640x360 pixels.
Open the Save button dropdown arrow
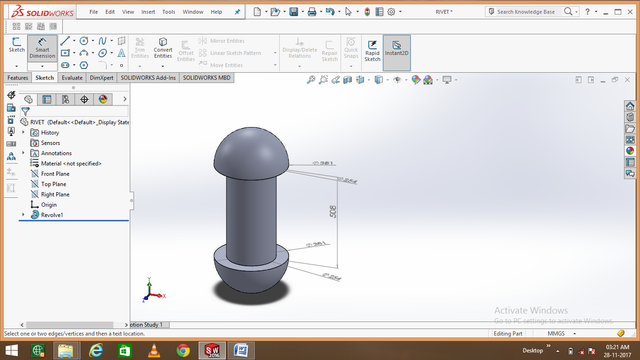coord(302,12)
